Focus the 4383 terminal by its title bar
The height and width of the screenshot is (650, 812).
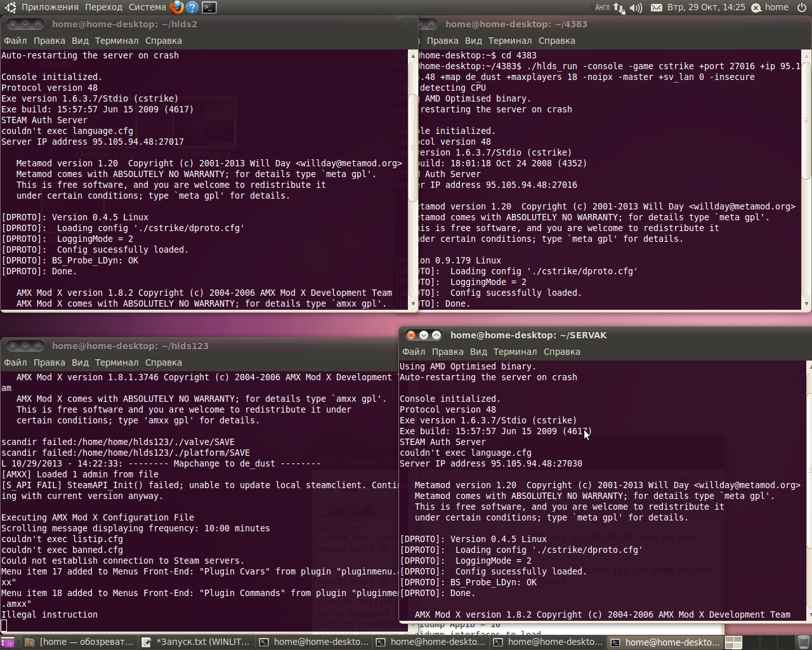[x=615, y=24]
